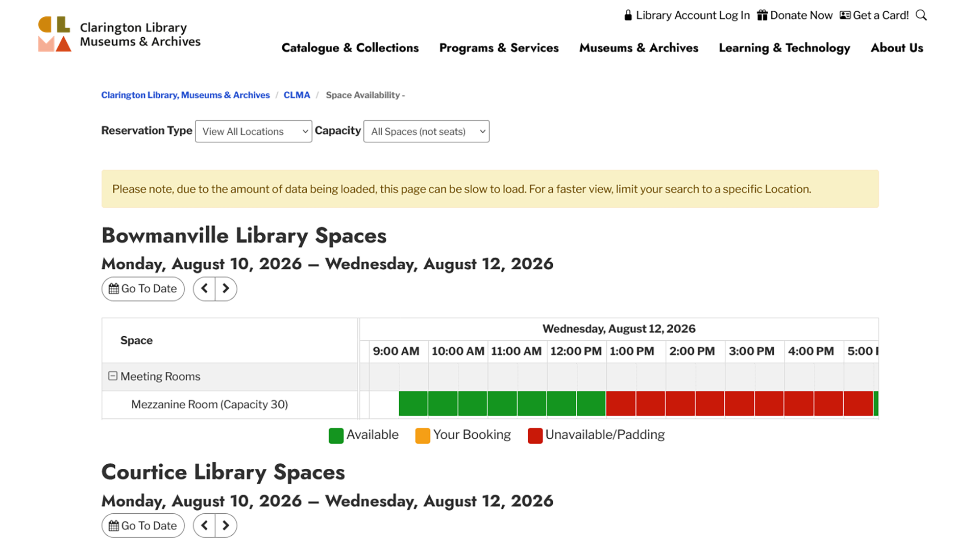The height and width of the screenshot is (551, 980).
Task: Select the green 10:00 AM Mezzanine Room slot
Action: click(x=443, y=404)
